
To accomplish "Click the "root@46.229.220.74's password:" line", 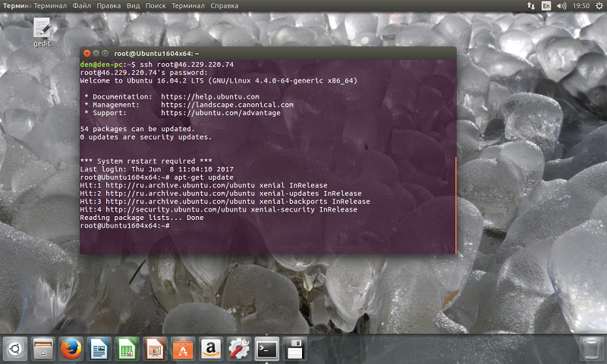I will point(143,73).
